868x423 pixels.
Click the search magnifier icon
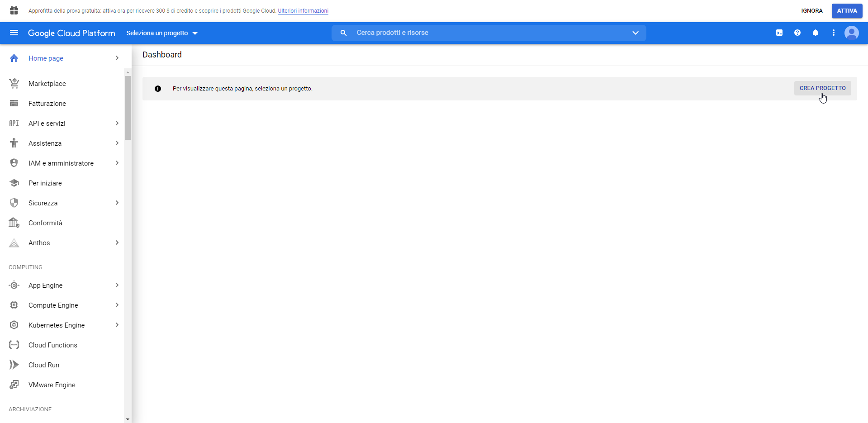(344, 33)
